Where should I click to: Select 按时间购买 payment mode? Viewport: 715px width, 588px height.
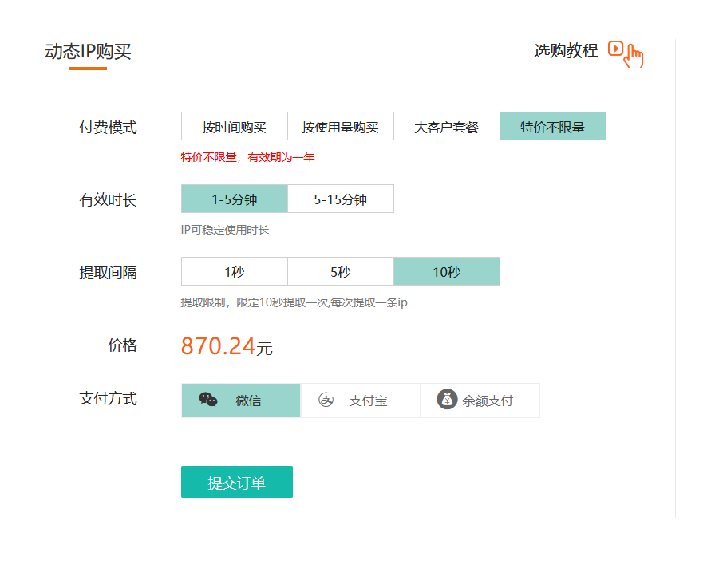coord(234,127)
